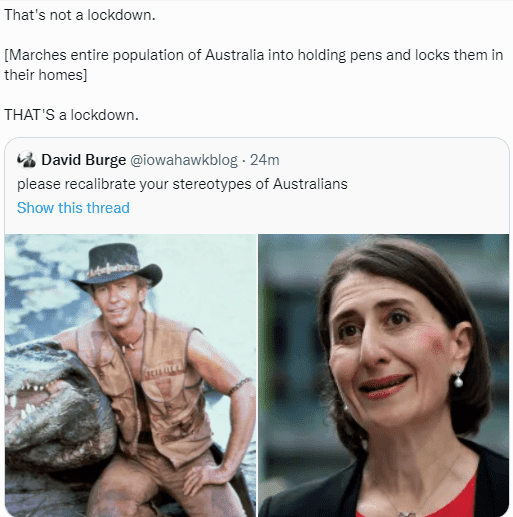Click the words 'their homes]' in tweet

(x=46, y=75)
